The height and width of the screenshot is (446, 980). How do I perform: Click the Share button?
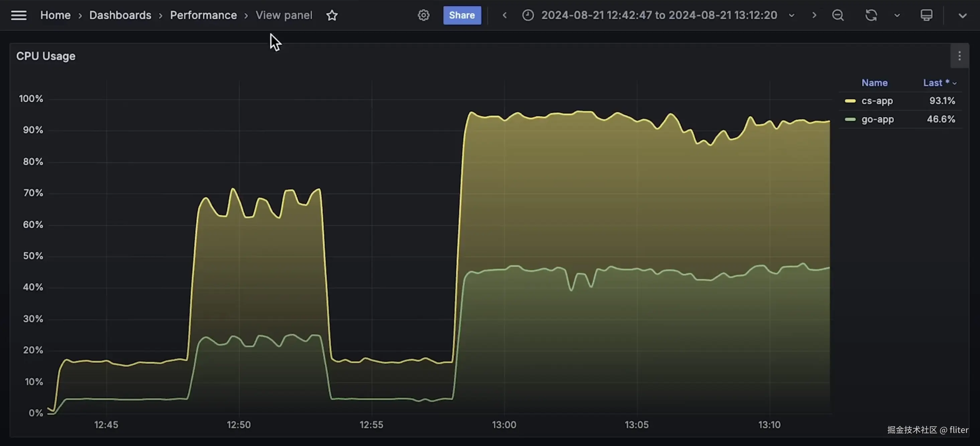coord(462,15)
